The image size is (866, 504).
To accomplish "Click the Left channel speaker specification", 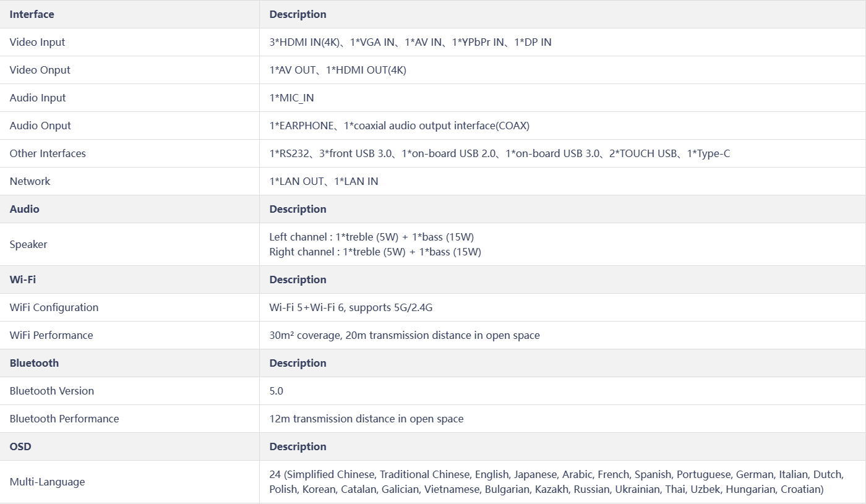I will coord(372,237).
